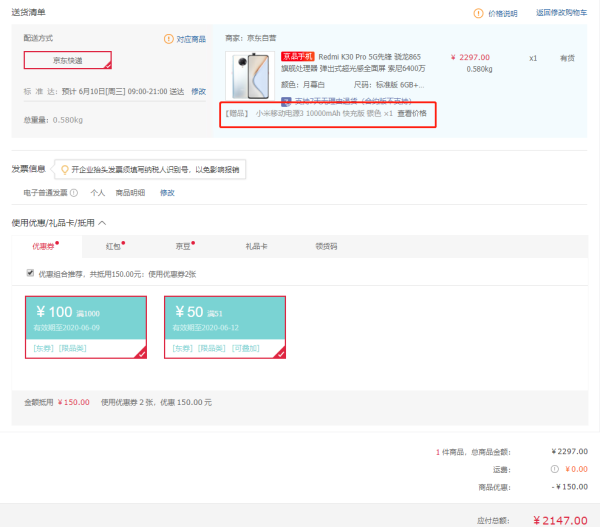600x527 pixels.
Task: Switch to the 礼品卡 tab
Action: coord(256,246)
